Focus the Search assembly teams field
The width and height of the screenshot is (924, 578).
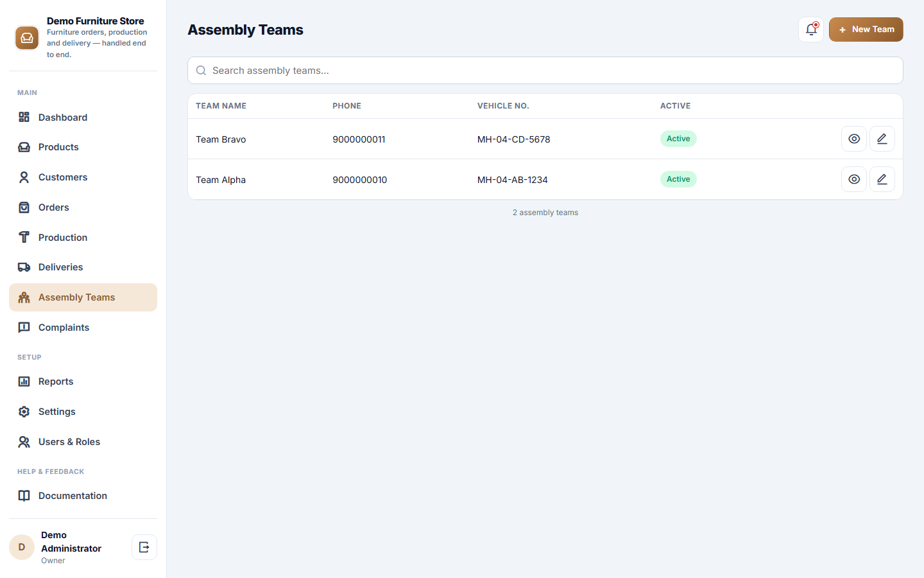pyautogui.click(x=545, y=71)
